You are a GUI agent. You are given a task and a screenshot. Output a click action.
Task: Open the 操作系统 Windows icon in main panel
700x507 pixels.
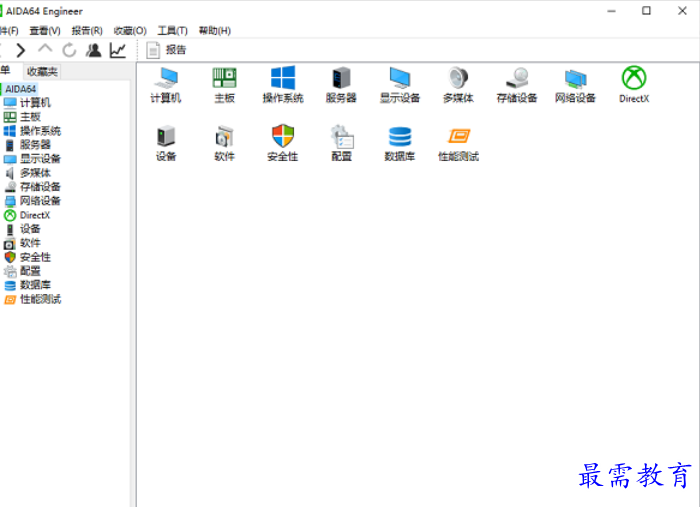(283, 85)
